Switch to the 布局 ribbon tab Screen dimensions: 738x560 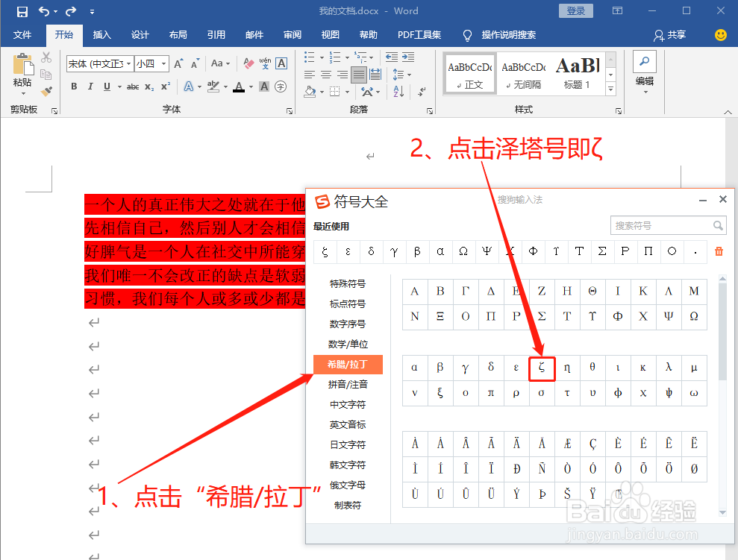[178, 35]
